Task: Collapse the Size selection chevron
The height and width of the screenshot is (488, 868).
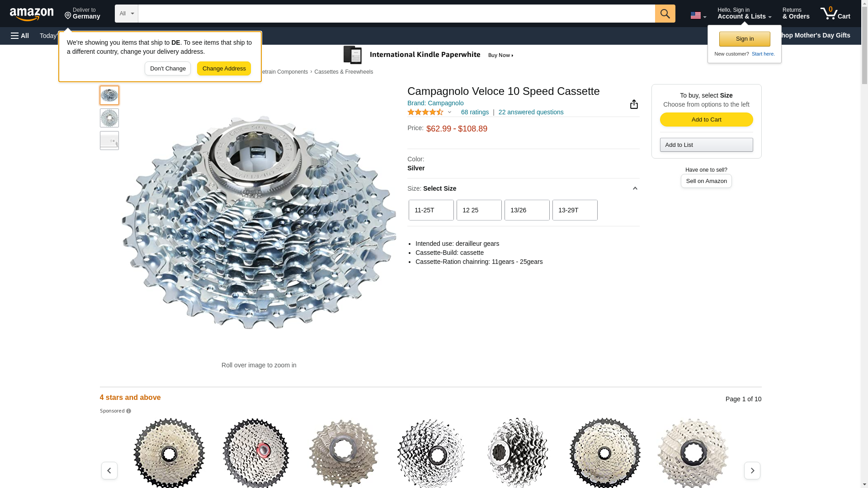Action: pos(635,188)
